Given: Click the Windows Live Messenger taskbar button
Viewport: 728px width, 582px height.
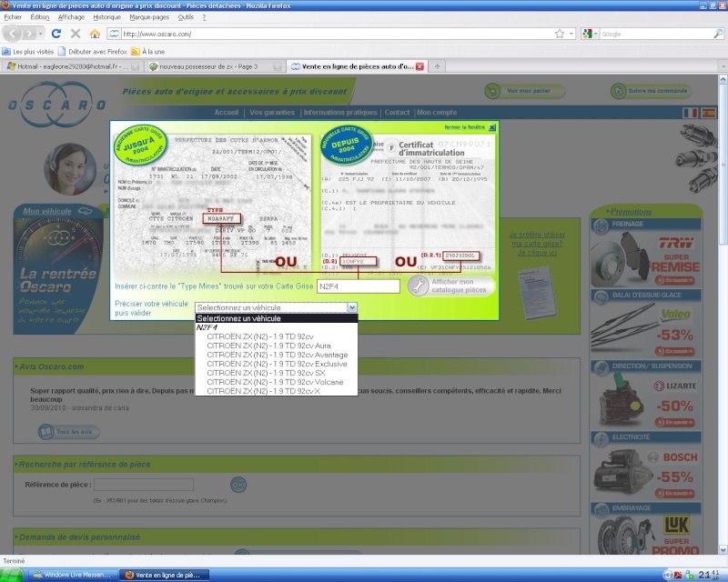Looking at the screenshot, I should pyautogui.click(x=73, y=575).
